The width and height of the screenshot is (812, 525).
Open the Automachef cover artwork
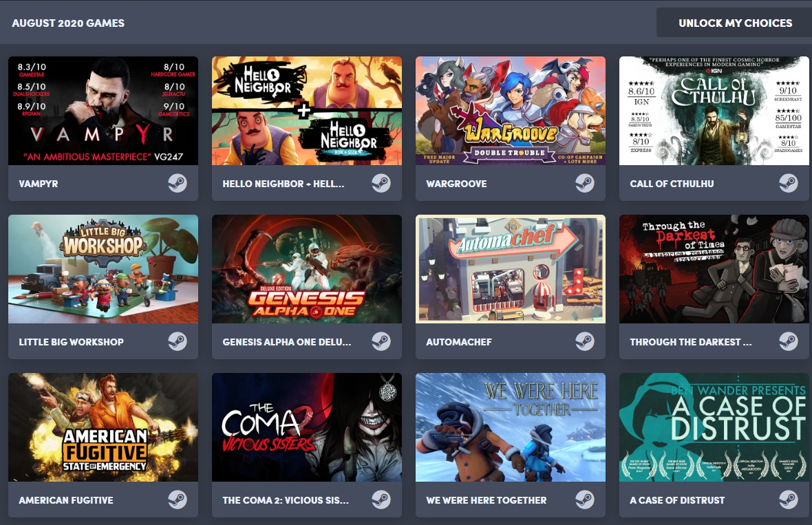510,269
